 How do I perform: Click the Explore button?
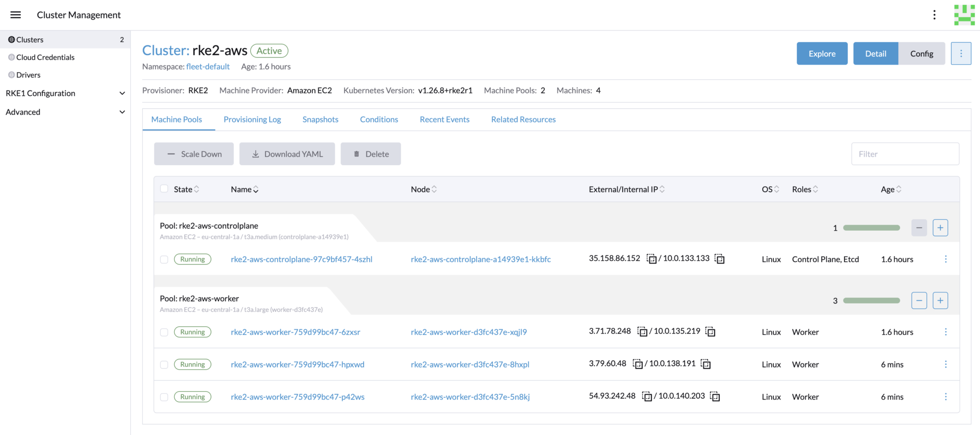[822, 54]
